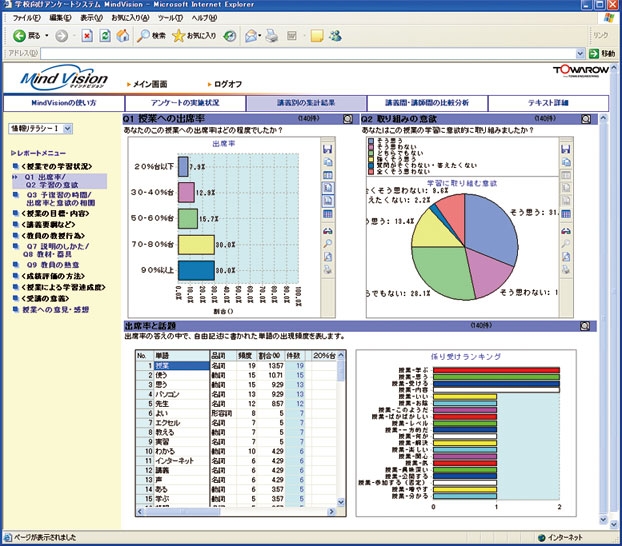This screenshot has width=622, height=546.
Task: Click the magnifier icon in the Q2 pie chart toolbar
Action: point(566,243)
